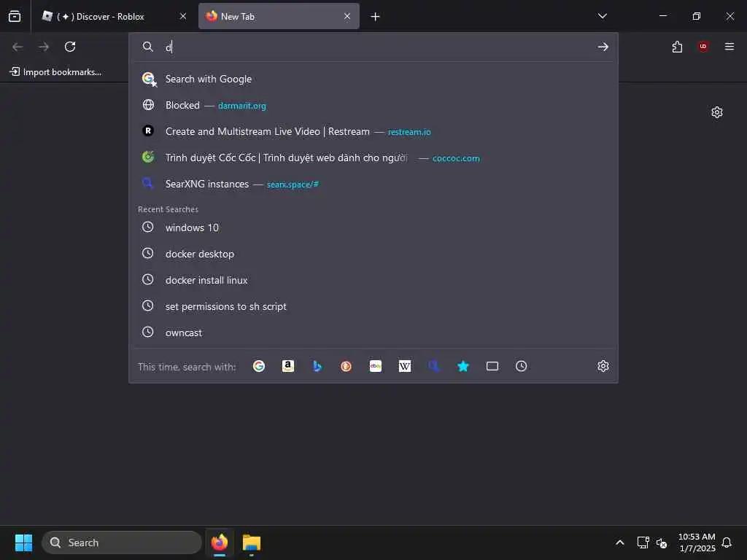Select recent search set permissions to sh script
Image resolution: width=747 pixels, height=560 pixels.
coord(373,306)
